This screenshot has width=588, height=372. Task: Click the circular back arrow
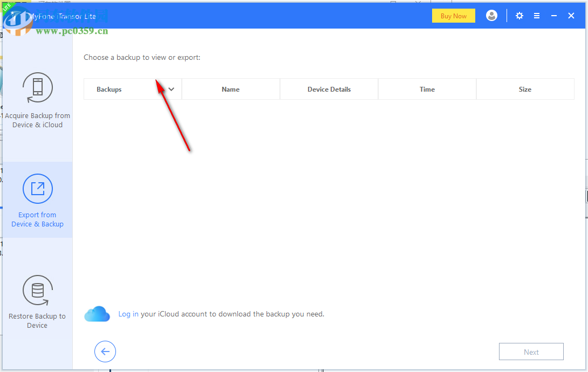105,351
